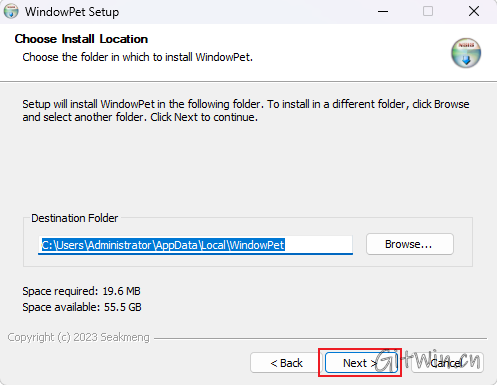
Task: Go back with the Back button
Action: point(286,363)
